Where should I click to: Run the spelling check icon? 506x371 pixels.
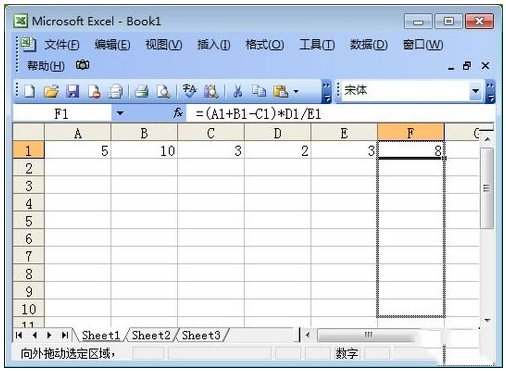tap(190, 91)
